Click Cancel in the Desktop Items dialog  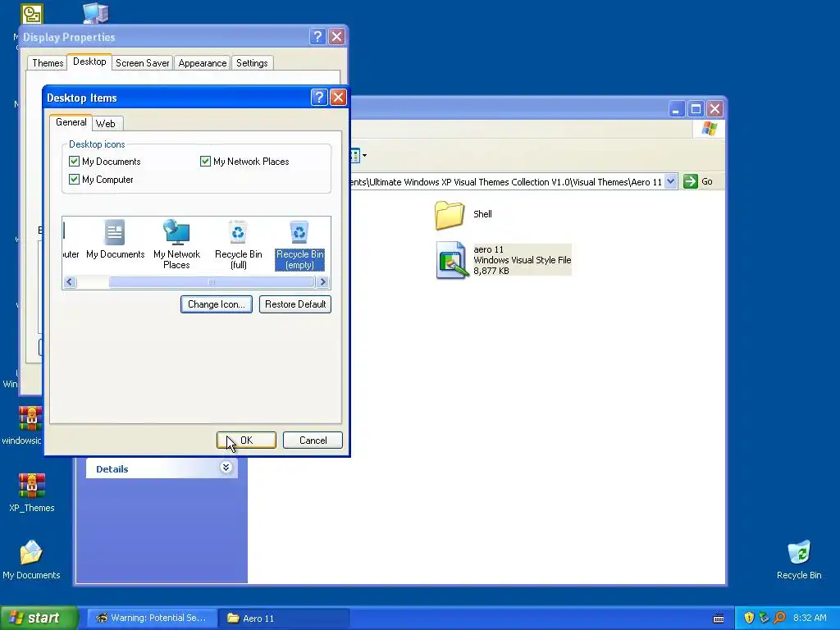click(313, 441)
